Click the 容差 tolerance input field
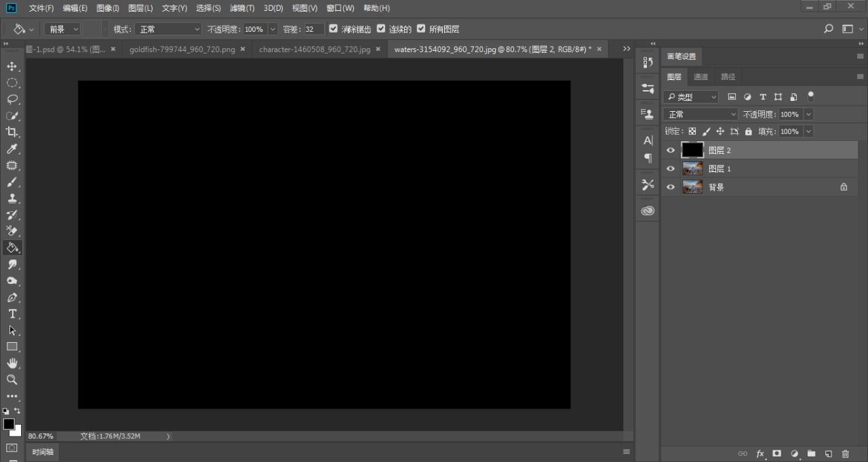The height and width of the screenshot is (462, 868). [x=314, y=29]
